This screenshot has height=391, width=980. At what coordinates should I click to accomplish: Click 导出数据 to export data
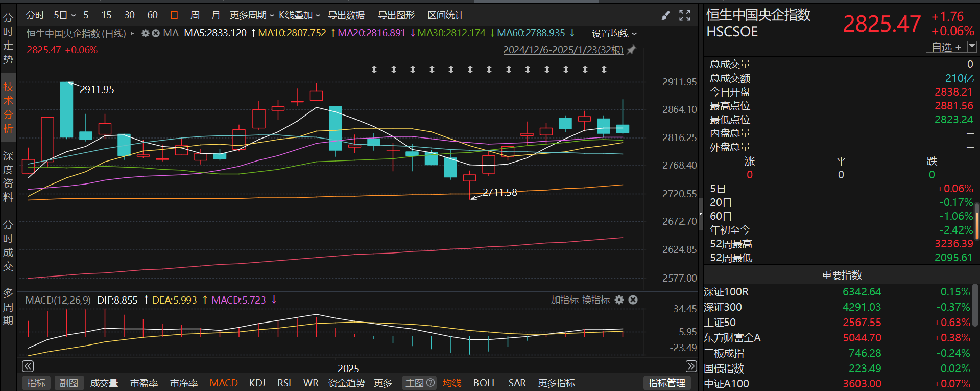346,15
